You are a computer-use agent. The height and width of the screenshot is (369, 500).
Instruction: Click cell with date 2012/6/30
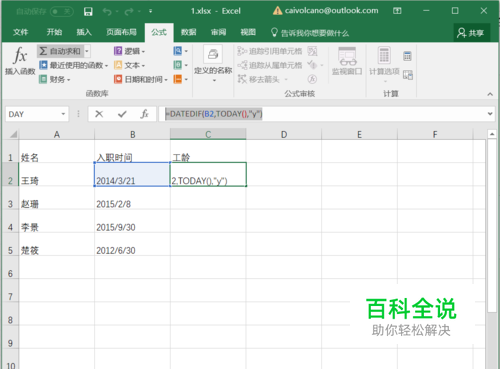[132, 244]
